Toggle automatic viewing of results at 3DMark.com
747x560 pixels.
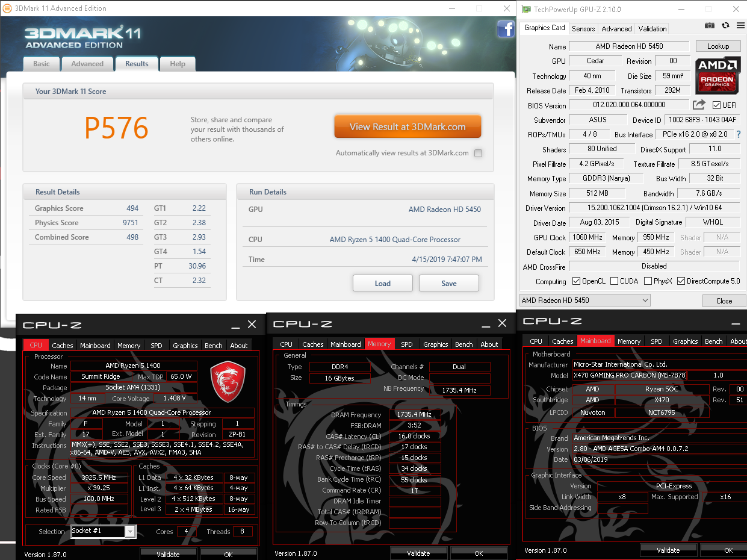point(479,153)
